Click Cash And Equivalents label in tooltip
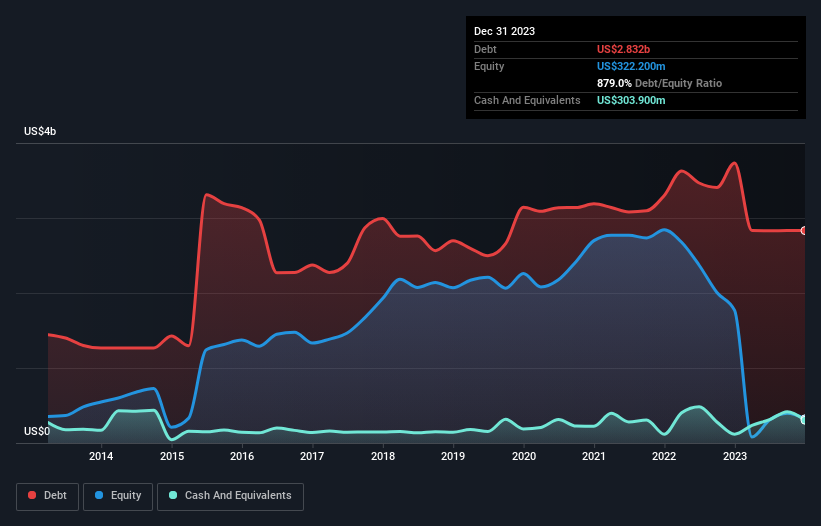This screenshot has height=526, width=821. click(527, 100)
